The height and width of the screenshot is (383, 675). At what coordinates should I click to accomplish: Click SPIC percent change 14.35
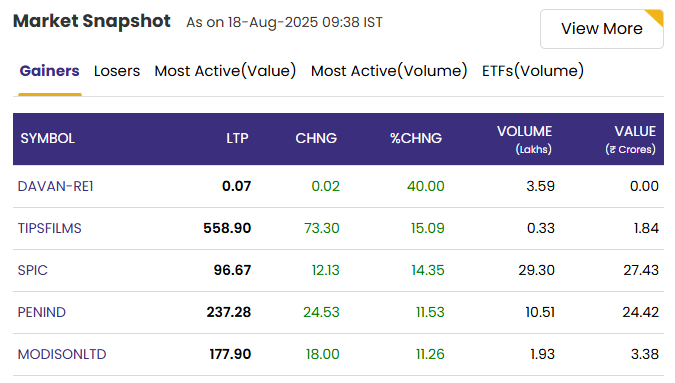[x=427, y=270]
